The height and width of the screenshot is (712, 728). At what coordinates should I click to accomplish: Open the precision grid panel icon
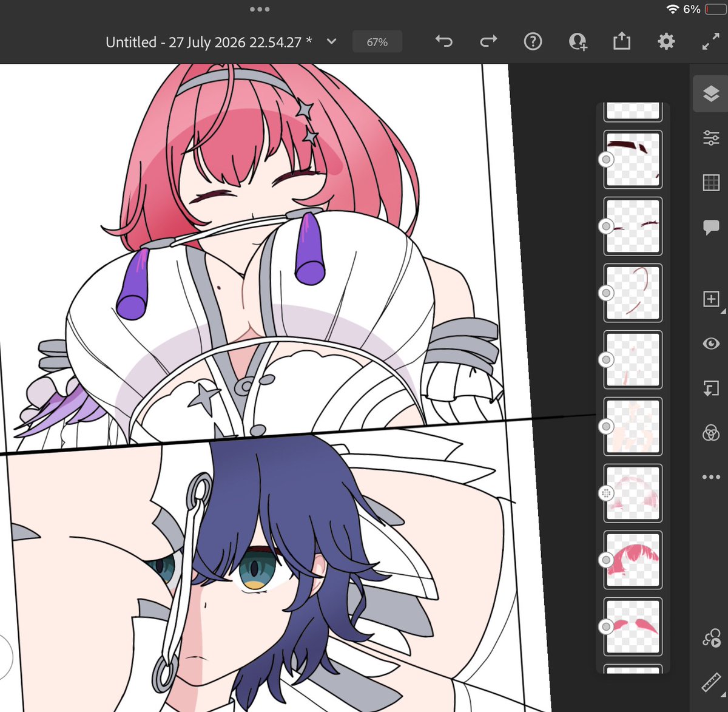click(711, 182)
